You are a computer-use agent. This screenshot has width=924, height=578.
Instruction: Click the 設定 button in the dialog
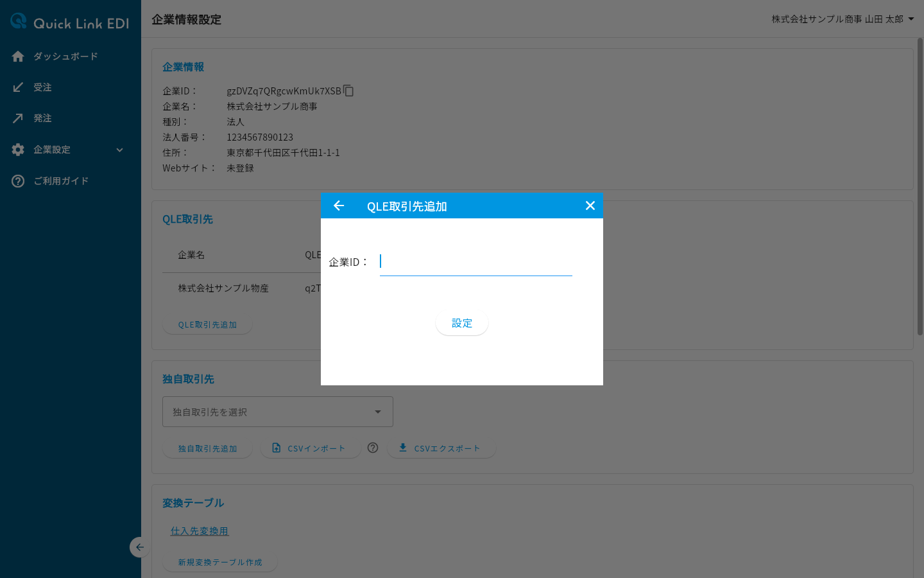click(x=462, y=323)
